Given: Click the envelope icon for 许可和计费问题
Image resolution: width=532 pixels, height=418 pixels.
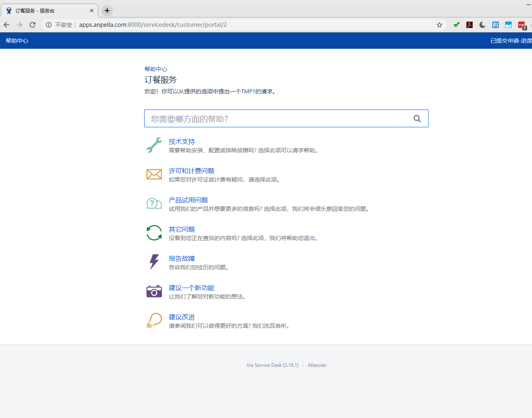Looking at the screenshot, I should tap(154, 174).
